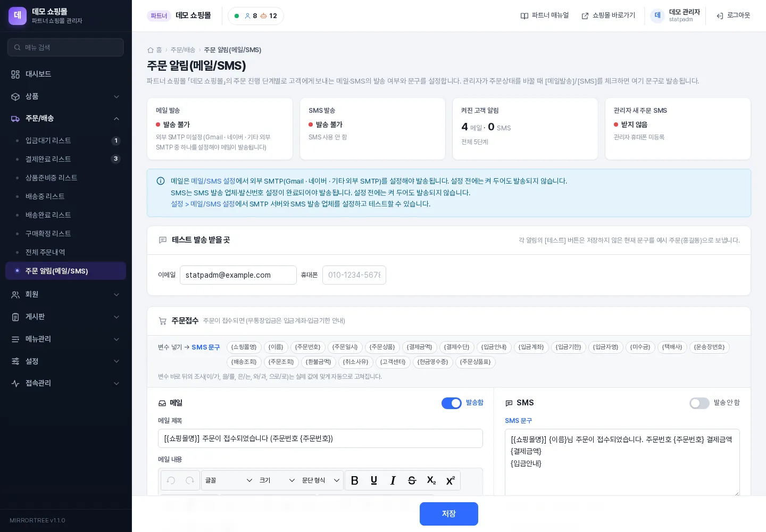The height and width of the screenshot is (532, 766).
Task: Apply italic formatting in mail editor
Action: point(393,480)
